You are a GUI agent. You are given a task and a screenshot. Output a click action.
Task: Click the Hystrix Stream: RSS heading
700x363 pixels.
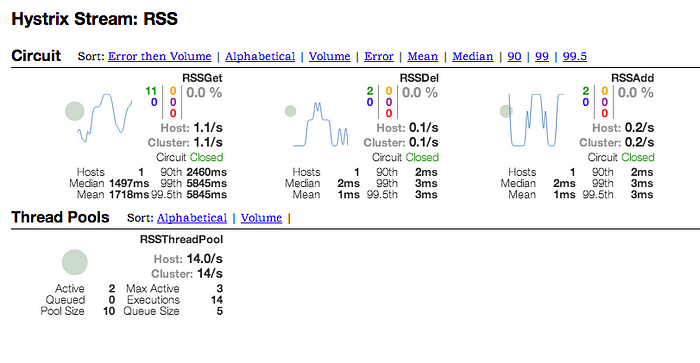pos(95,19)
